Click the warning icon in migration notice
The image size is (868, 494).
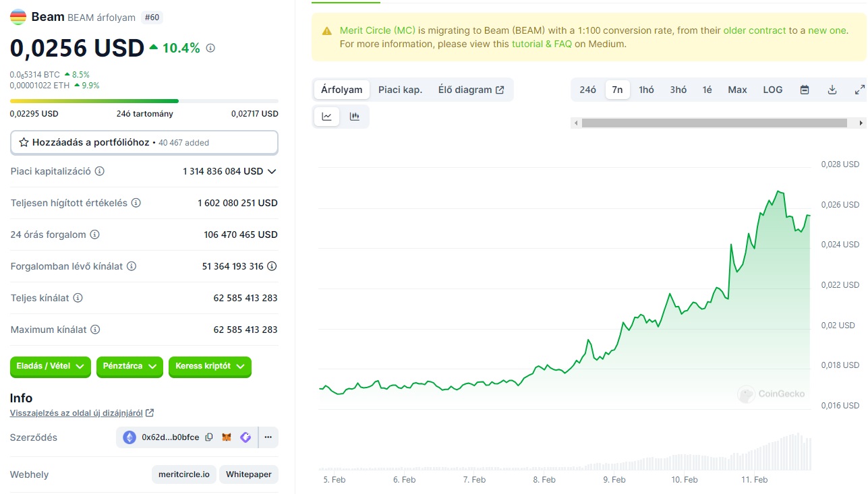[327, 31]
